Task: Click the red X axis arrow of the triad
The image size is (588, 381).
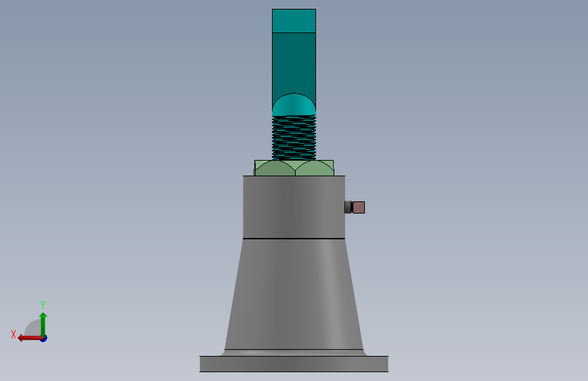Action: point(30,338)
